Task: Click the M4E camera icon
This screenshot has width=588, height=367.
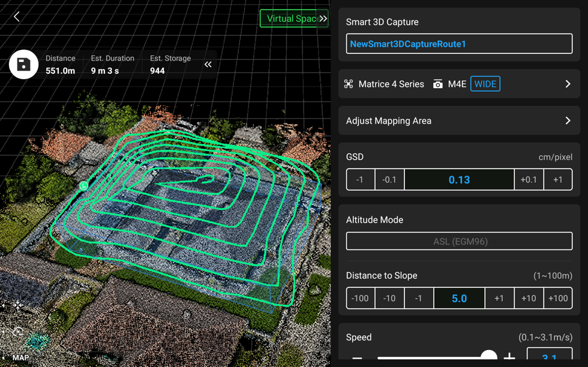Action: [438, 84]
